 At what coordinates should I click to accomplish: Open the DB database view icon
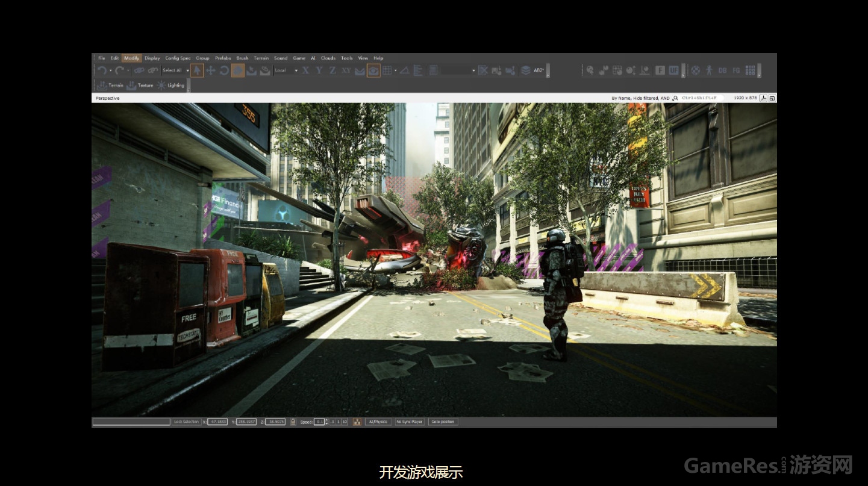(723, 70)
